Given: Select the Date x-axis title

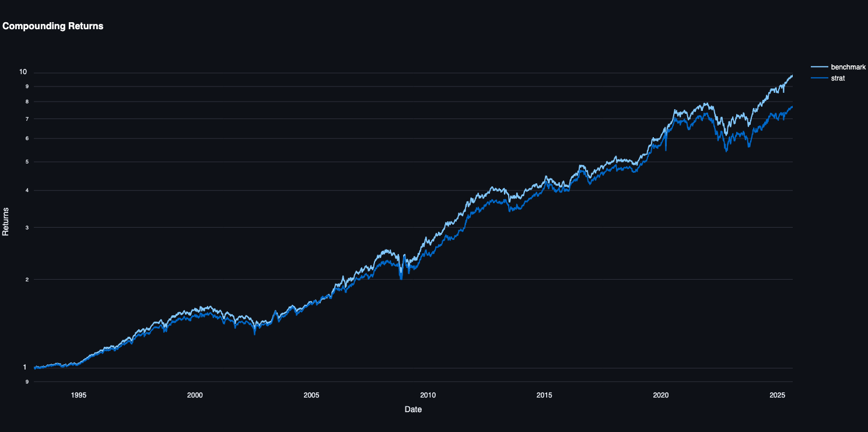Looking at the screenshot, I should point(413,409).
